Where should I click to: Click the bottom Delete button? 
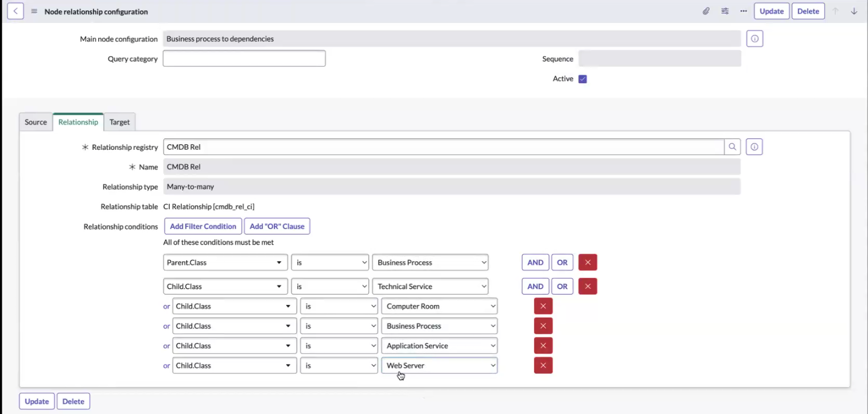point(73,401)
